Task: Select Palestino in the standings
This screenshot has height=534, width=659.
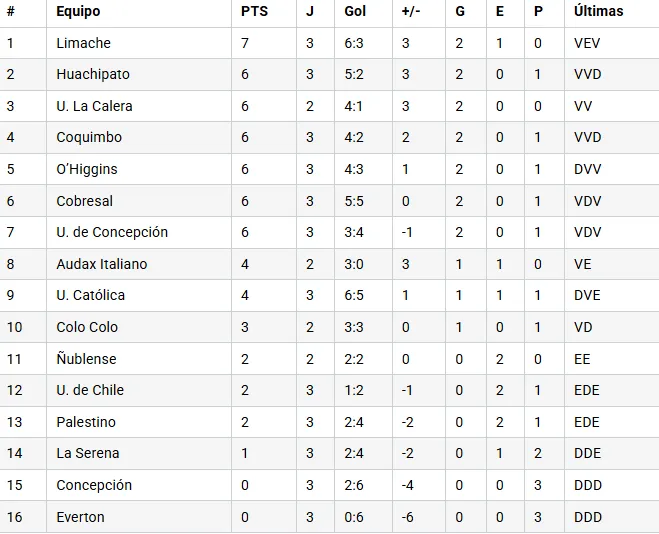Action: tap(86, 422)
